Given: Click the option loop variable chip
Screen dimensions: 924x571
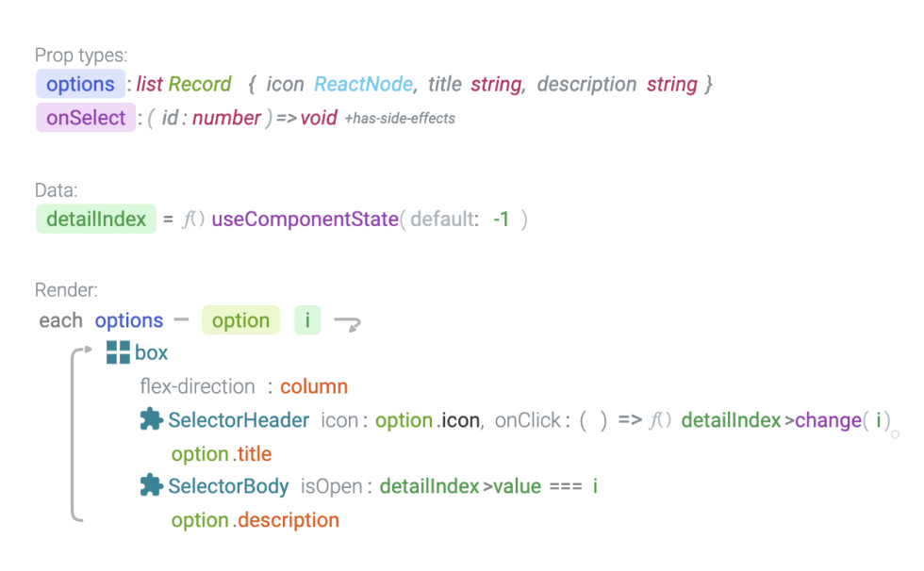Looking at the screenshot, I should (x=240, y=320).
